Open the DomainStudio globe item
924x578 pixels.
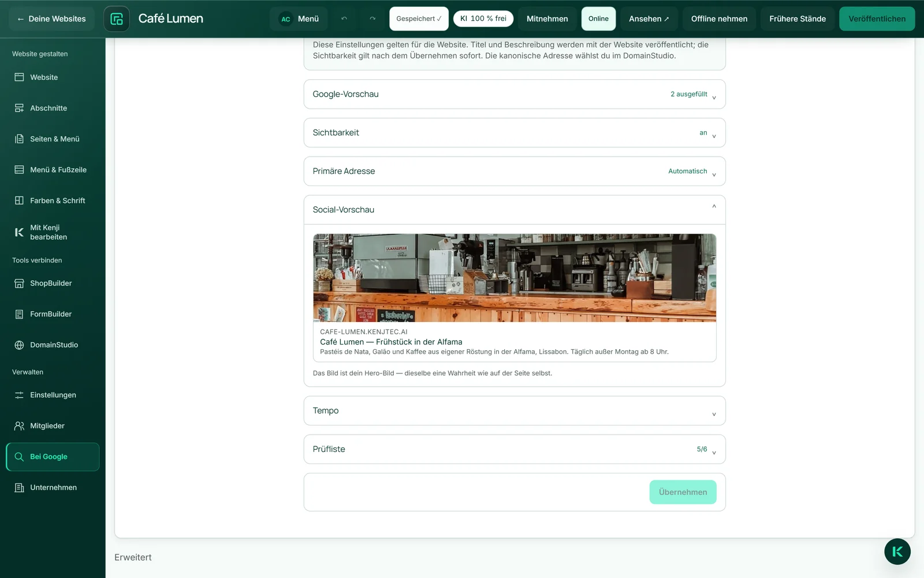[x=53, y=345]
